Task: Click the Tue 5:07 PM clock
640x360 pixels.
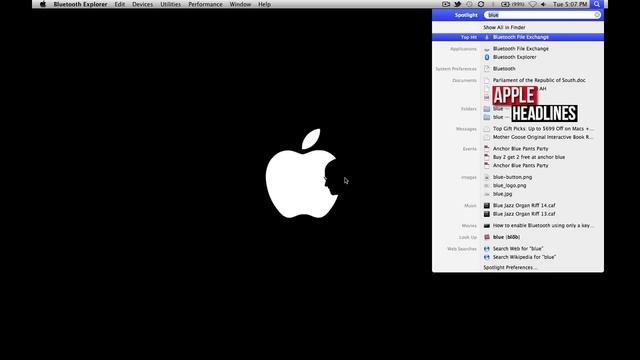Action: click(x=570, y=4)
